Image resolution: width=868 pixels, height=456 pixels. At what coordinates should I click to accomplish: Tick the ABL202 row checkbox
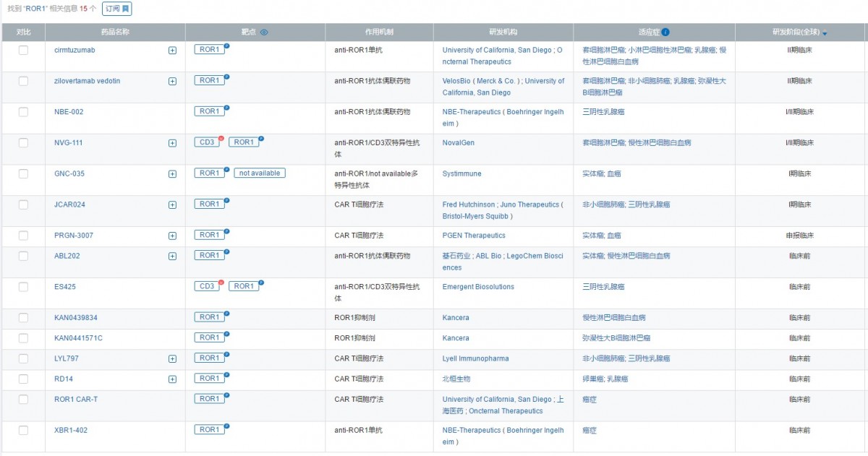[23, 256]
